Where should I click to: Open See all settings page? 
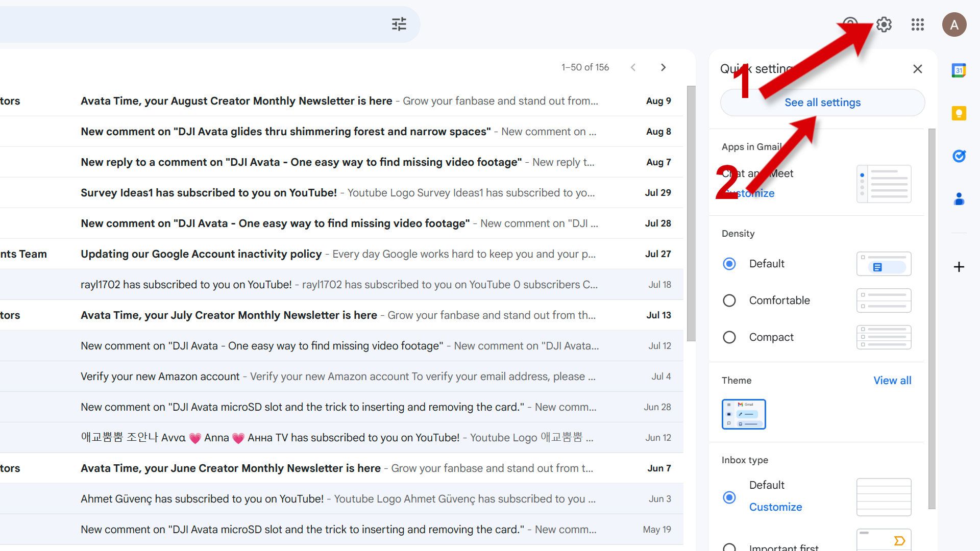coord(822,102)
